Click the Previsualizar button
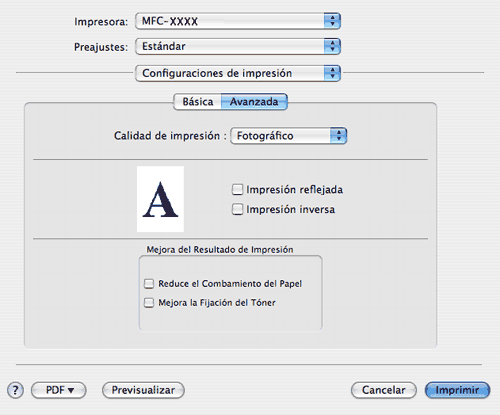 (143, 390)
